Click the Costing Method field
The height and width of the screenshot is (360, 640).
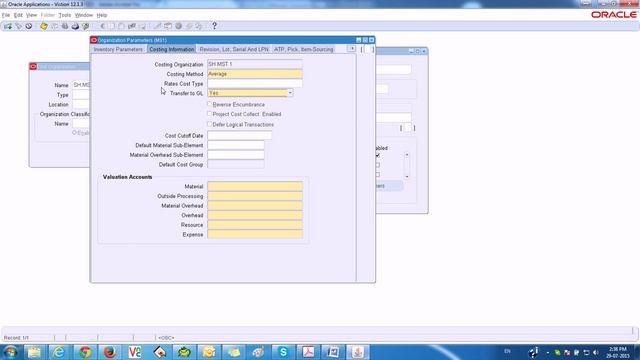(x=255, y=74)
